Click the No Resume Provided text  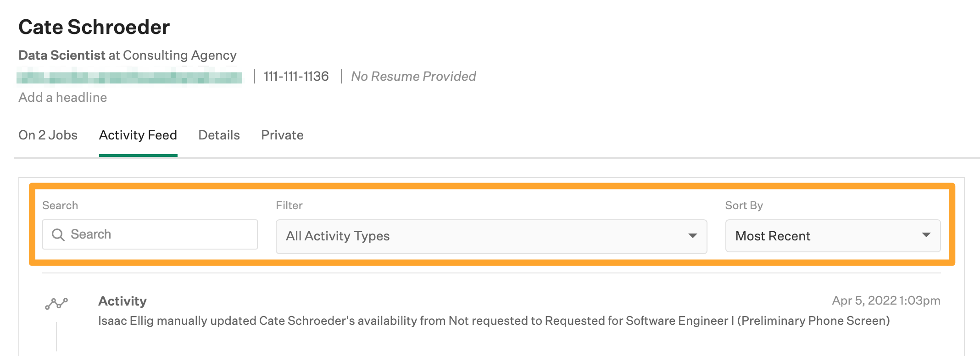[x=413, y=77]
